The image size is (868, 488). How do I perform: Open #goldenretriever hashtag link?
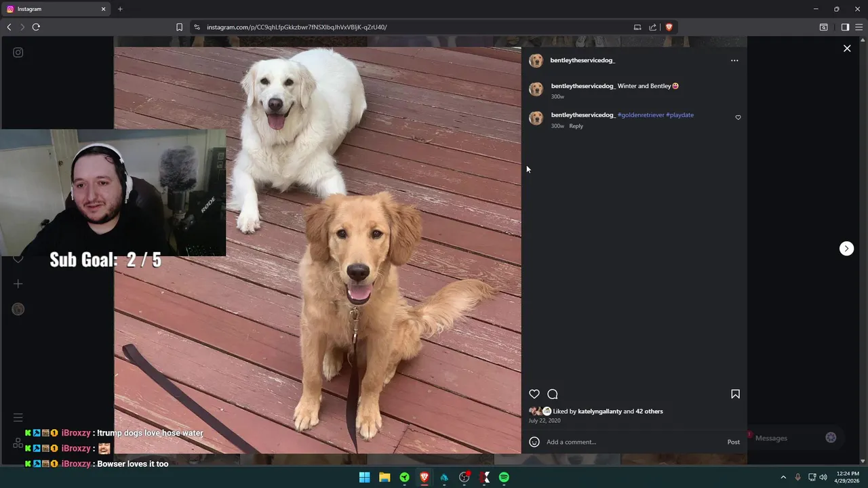[x=641, y=115]
